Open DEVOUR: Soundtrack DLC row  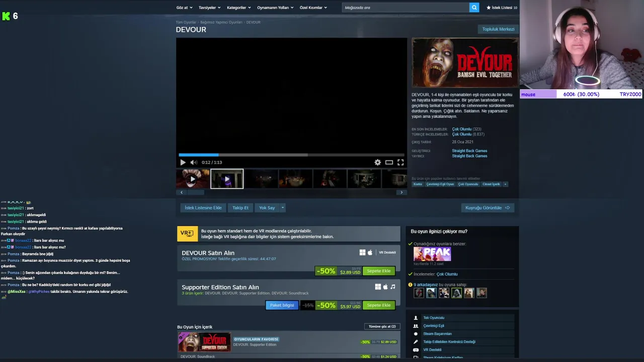(289, 356)
